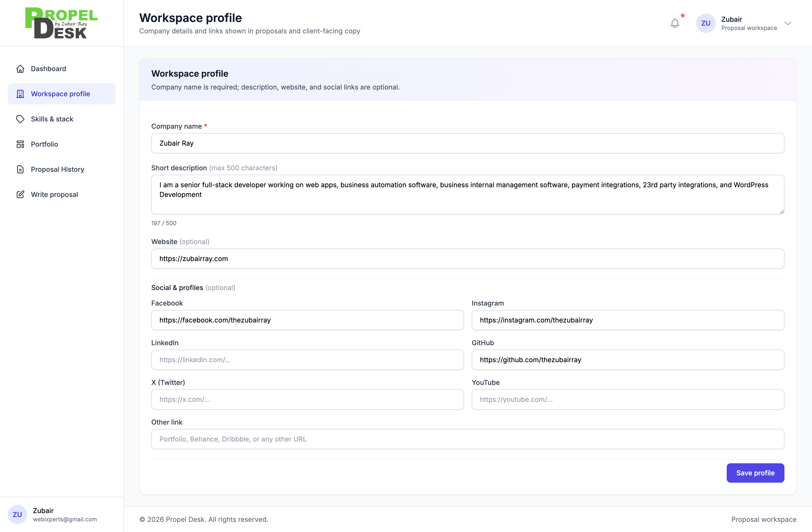Click the Proposal History document icon
812x532 pixels.
20,169
